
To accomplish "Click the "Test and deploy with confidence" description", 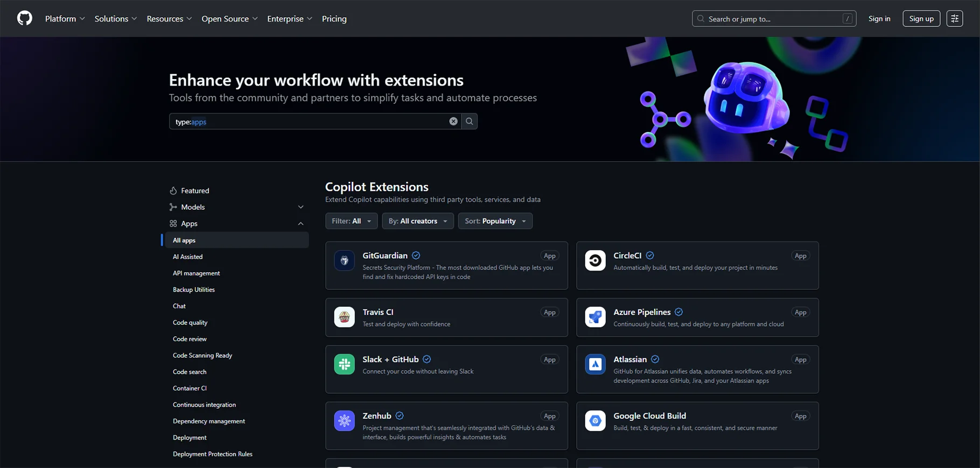I will pos(407,324).
